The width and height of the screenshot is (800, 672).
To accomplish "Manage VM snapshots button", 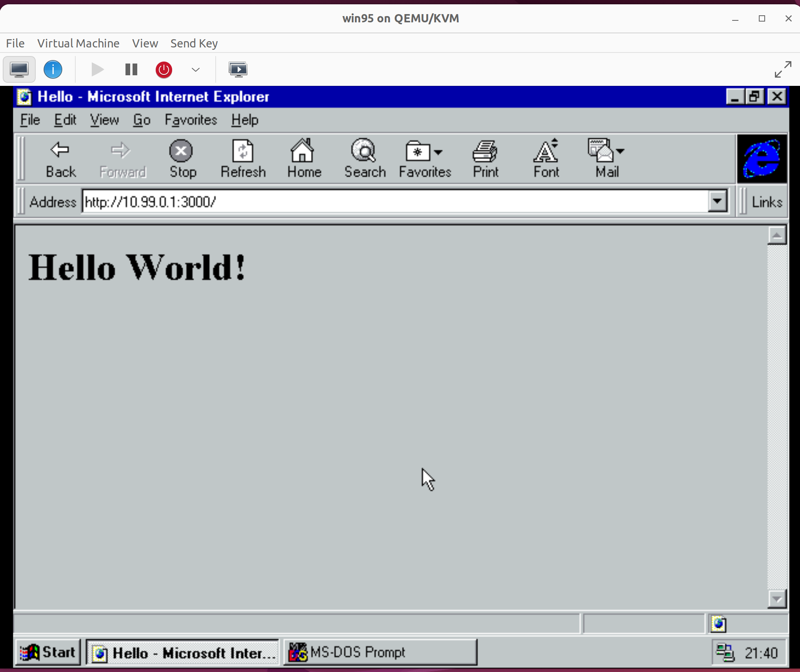I will 238,70.
